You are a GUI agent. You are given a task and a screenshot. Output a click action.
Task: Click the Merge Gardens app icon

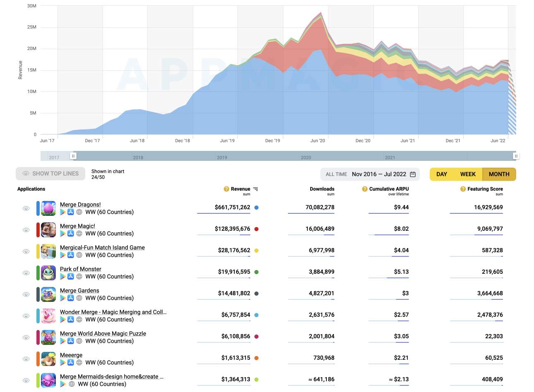tap(48, 294)
